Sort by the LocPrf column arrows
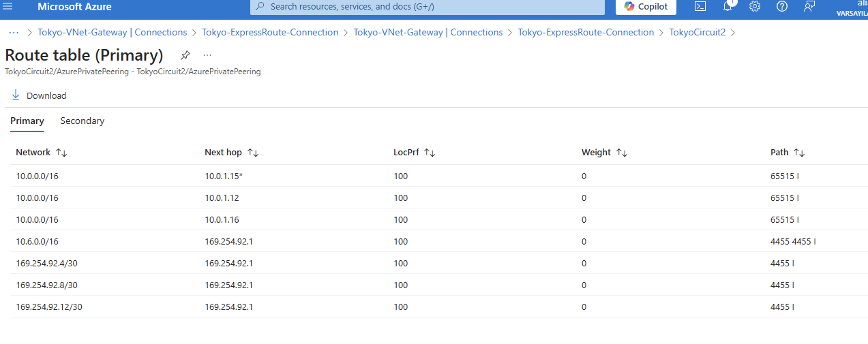This screenshot has width=868, height=344. tap(430, 153)
